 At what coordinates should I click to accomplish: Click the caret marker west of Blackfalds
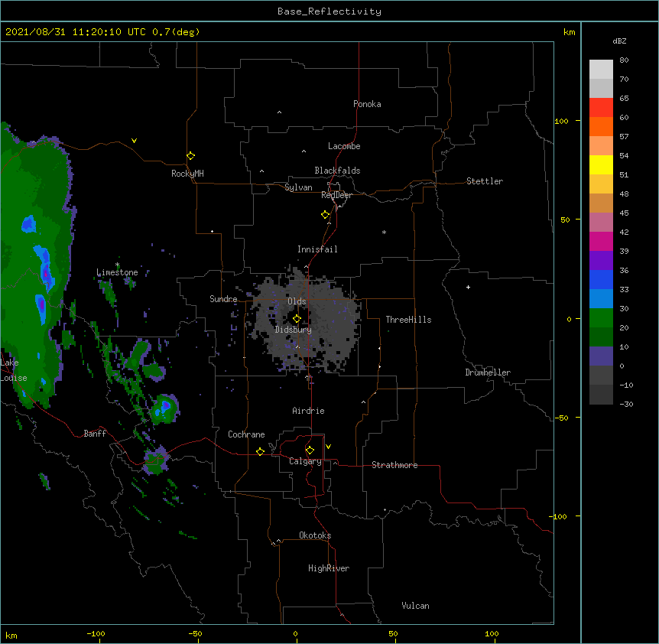261,171
